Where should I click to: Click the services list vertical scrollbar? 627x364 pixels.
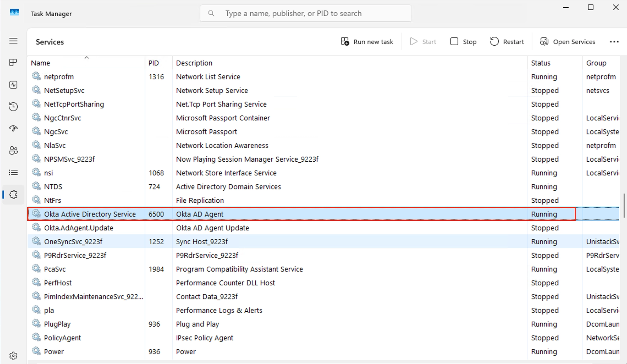pos(624,205)
